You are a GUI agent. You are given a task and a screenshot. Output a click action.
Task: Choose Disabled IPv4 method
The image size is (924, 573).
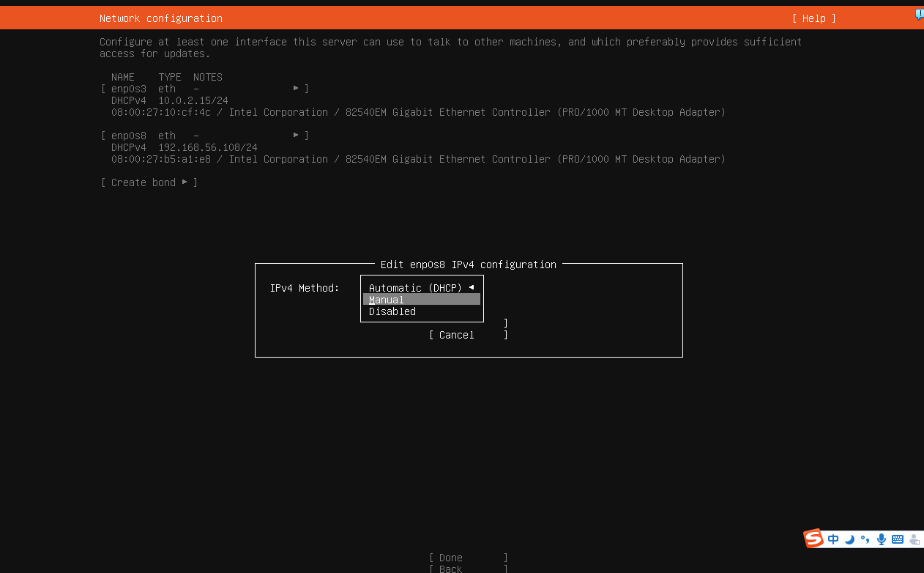422,311
